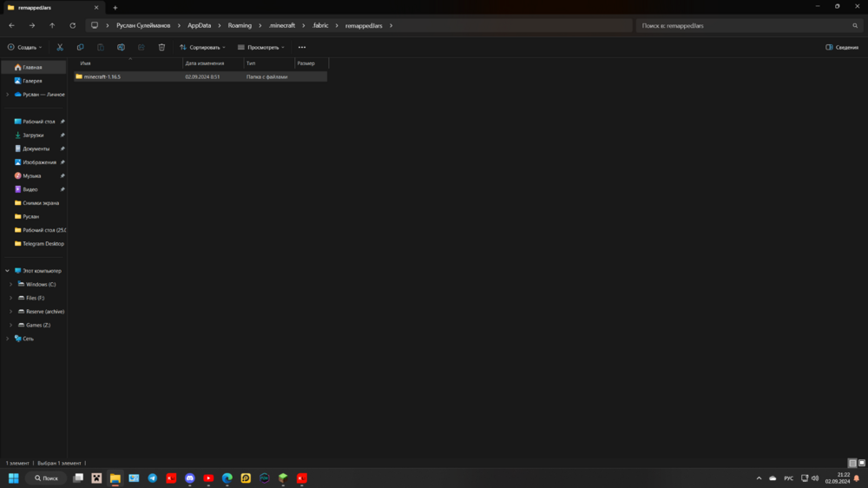Close the remappedJars tab
This screenshot has height=488, width=868.
pyautogui.click(x=96, y=8)
